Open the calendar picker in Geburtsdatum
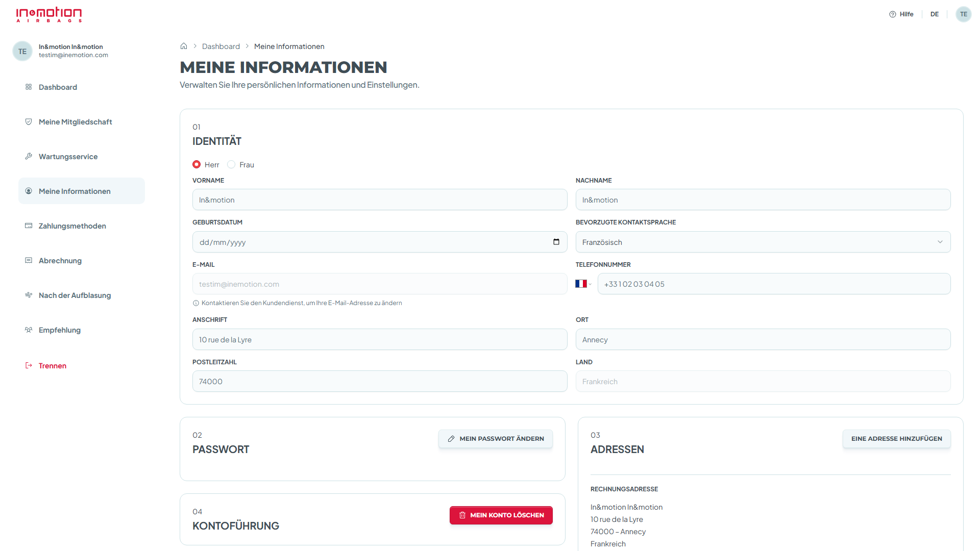The image size is (980, 551). click(x=556, y=242)
